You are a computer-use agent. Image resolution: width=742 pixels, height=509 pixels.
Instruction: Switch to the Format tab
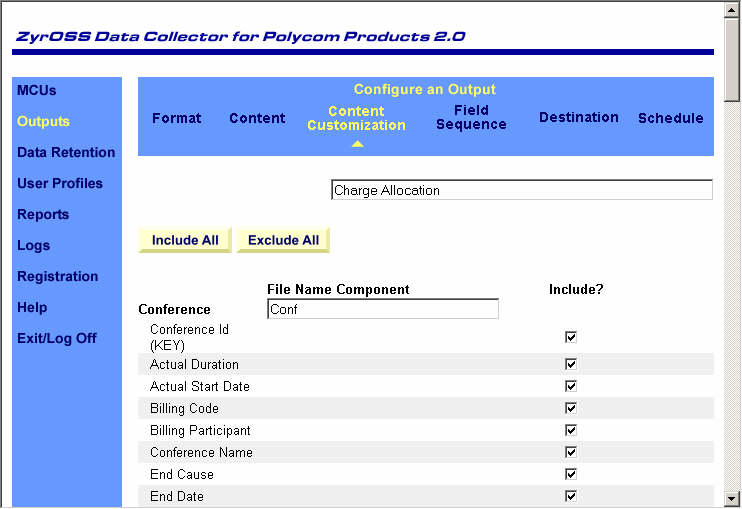click(177, 118)
